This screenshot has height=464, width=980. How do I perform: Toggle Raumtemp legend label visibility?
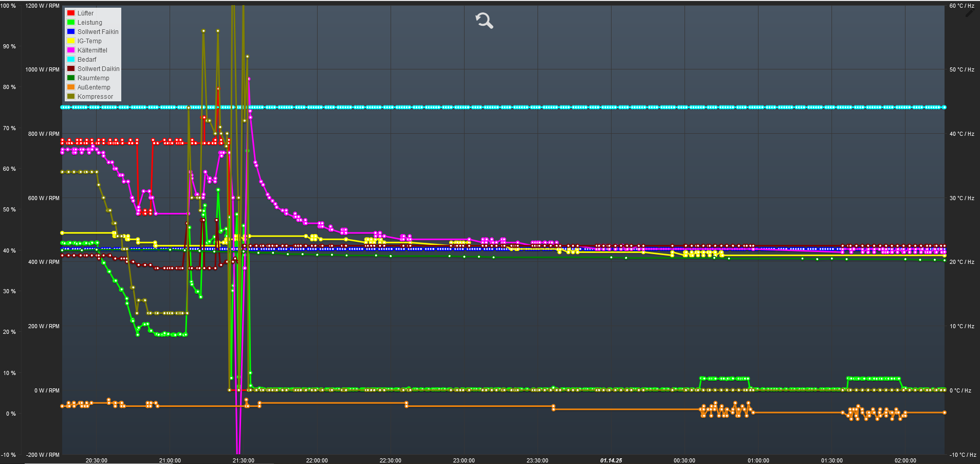[93, 78]
